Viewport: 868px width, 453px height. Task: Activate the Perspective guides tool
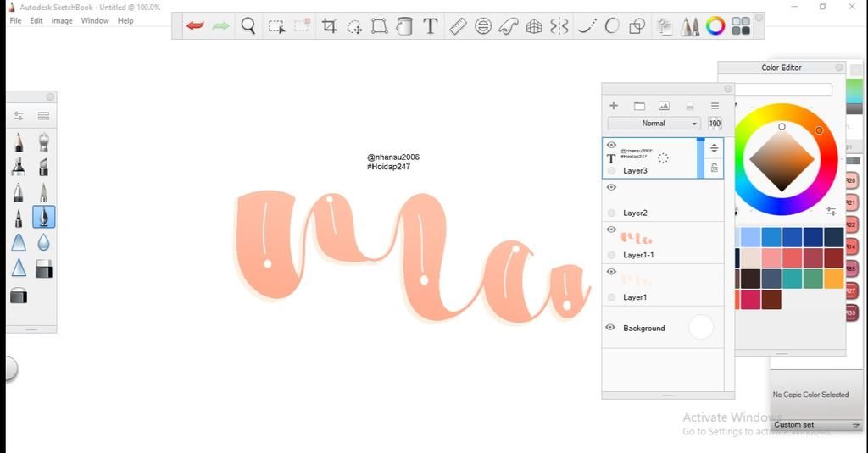pyautogui.click(x=534, y=26)
